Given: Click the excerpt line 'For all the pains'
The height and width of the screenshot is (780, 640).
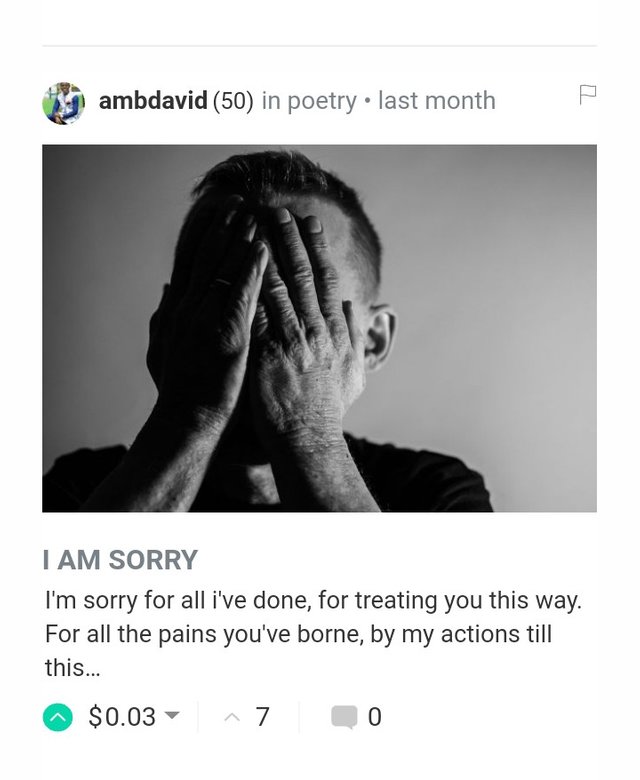Looking at the screenshot, I should (x=298, y=634).
